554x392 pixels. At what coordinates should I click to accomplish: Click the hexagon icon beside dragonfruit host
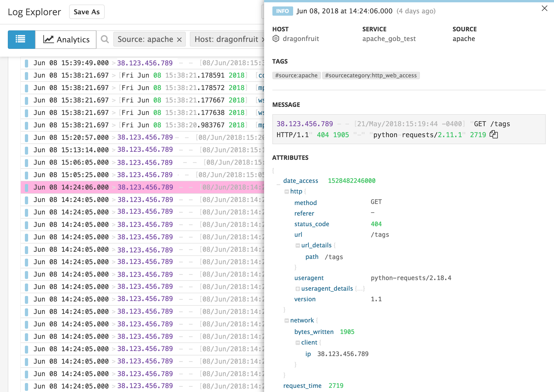tap(276, 38)
